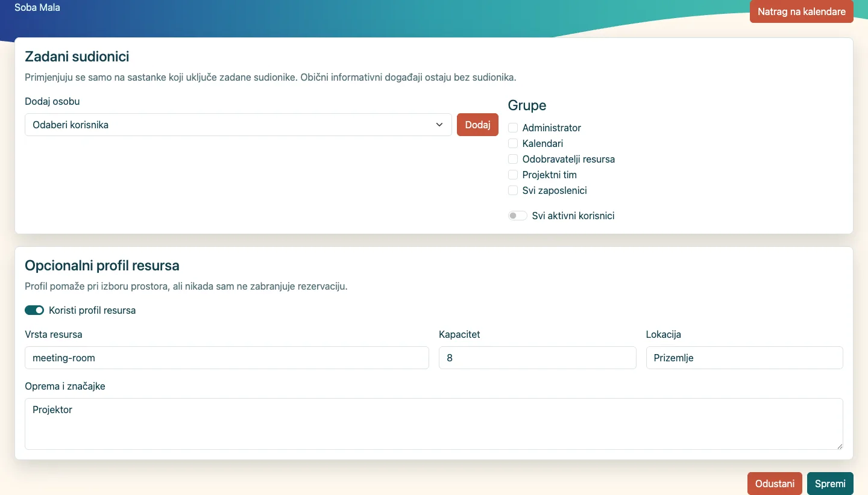
Task: Click the description starting 'Profil pomaže pri izboru'
Action: (x=186, y=286)
